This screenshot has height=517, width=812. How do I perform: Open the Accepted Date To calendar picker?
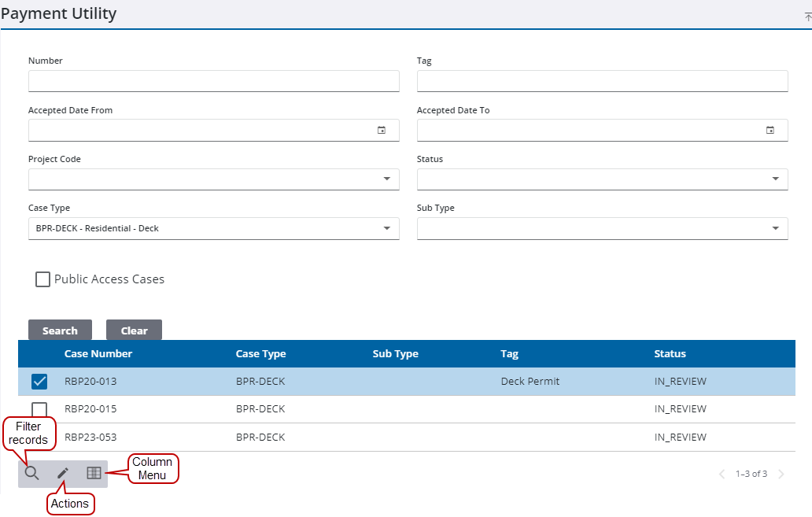point(770,131)
